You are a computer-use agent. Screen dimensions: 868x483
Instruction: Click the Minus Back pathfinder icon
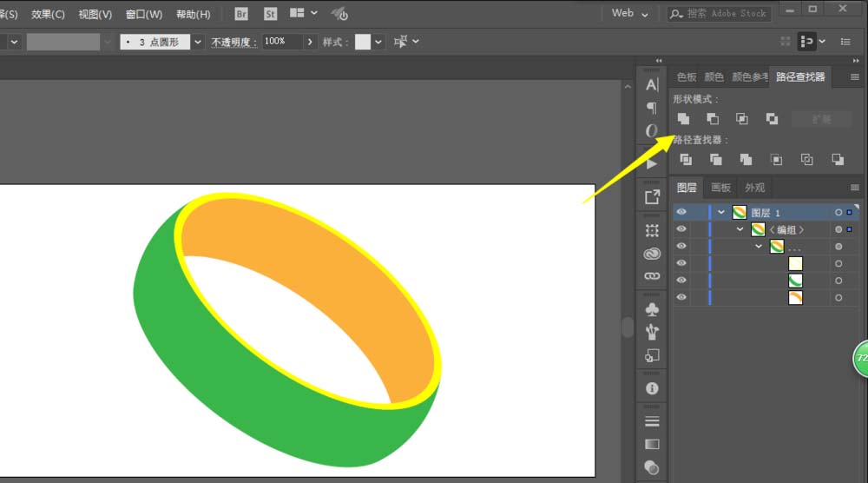[838, 160]
